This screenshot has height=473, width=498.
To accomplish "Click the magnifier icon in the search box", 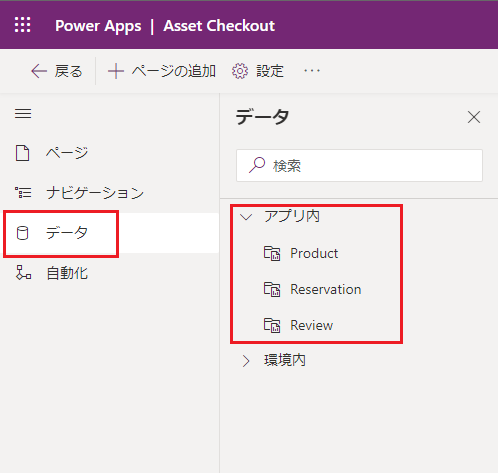I will pos(257,165).
